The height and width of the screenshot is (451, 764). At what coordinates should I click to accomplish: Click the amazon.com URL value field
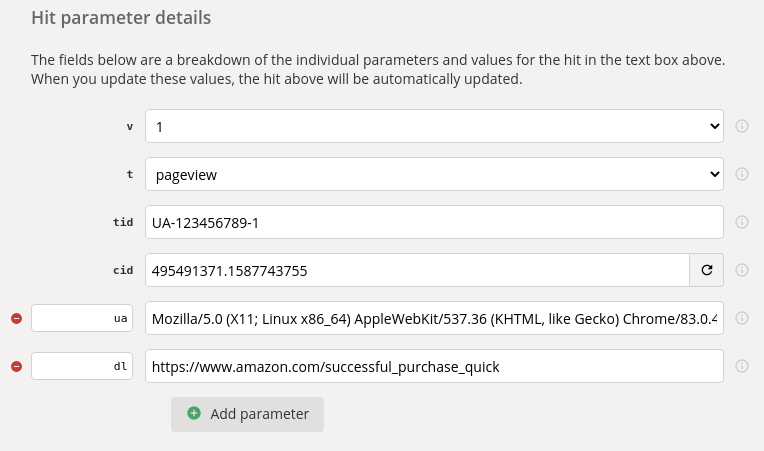point(434,366)
